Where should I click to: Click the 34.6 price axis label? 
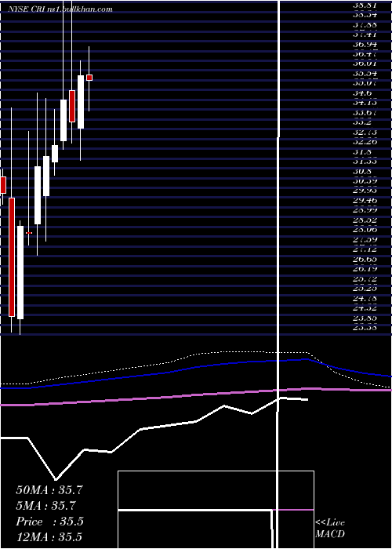(362, 93)
